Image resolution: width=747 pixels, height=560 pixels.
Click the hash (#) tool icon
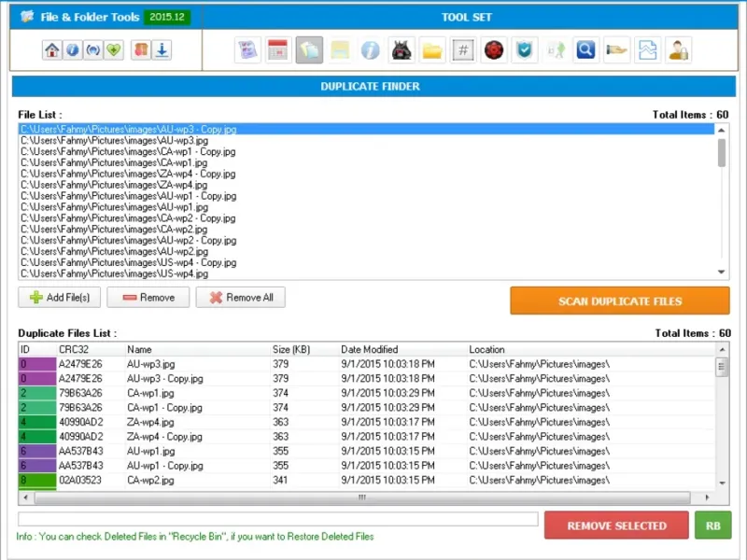[x=463, y=50]
